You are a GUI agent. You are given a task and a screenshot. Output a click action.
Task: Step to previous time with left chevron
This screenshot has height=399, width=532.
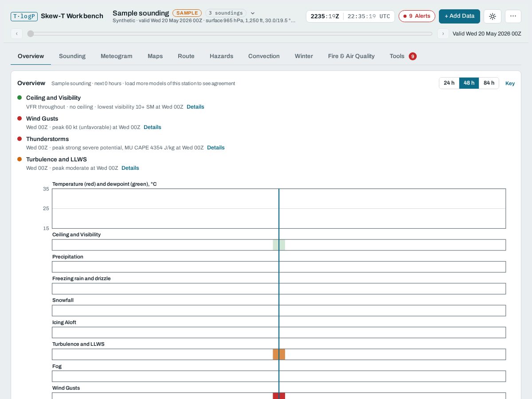pos(16,34)
